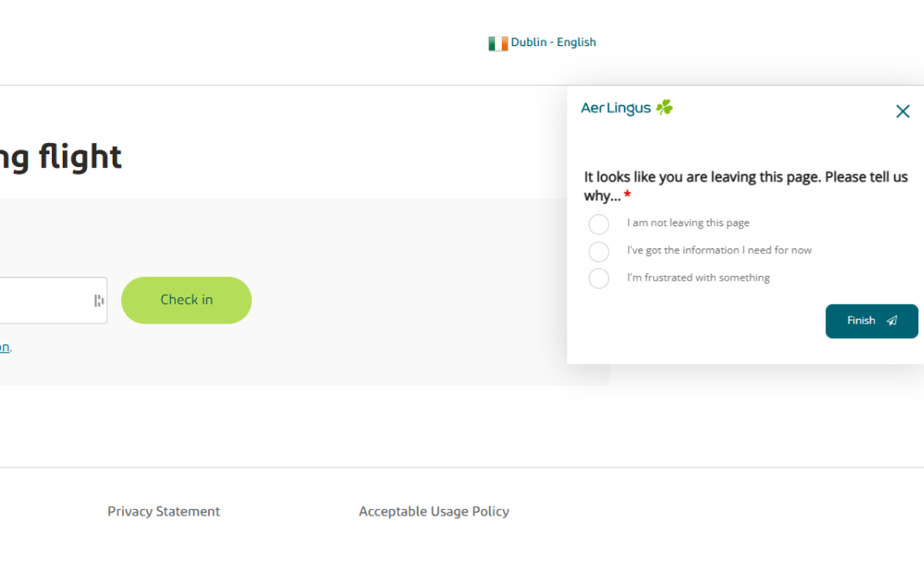Image resolution: width=924 pixels, height=568 pixels.
Task: Click the Finish button in the survey
Action: [871, 320]
